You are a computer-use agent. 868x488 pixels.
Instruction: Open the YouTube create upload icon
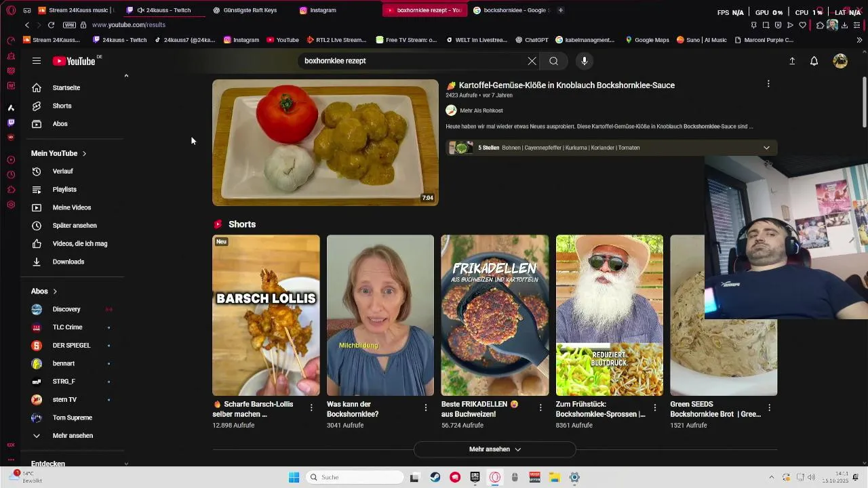(x=792, y=61)
